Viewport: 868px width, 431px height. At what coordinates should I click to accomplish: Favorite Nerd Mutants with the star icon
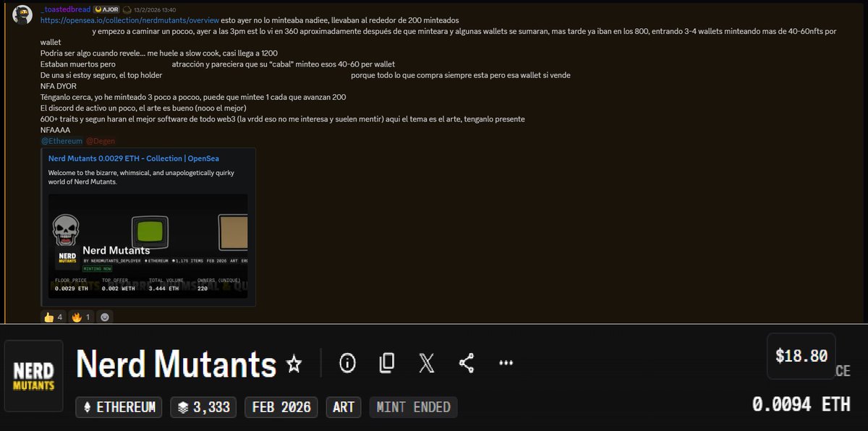coord(294,364)
